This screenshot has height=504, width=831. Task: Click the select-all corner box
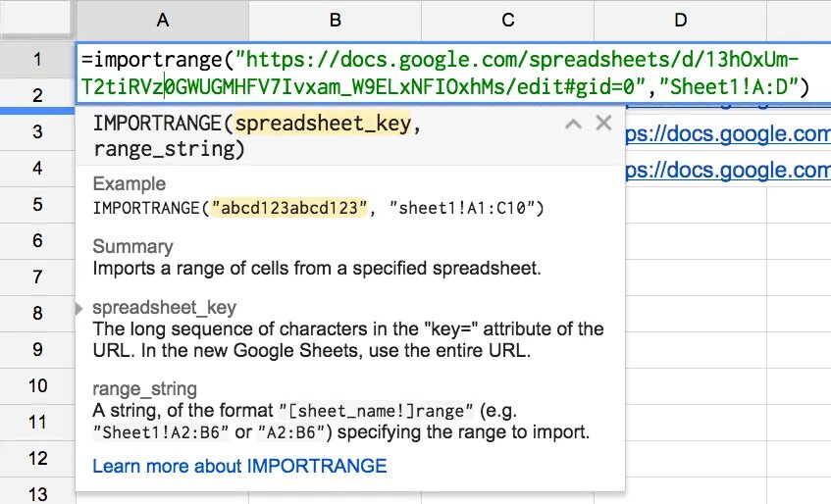tap(35, 19)
